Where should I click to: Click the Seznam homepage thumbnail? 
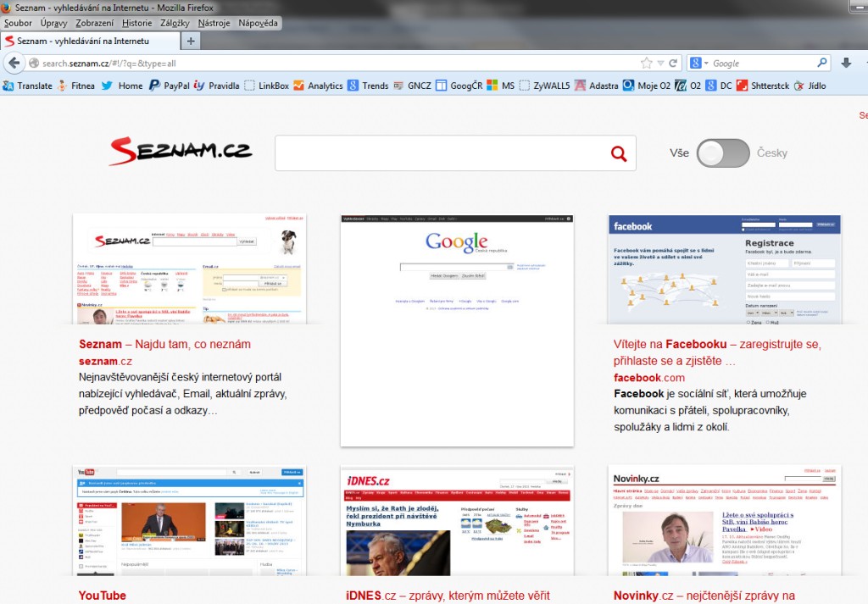189,269
